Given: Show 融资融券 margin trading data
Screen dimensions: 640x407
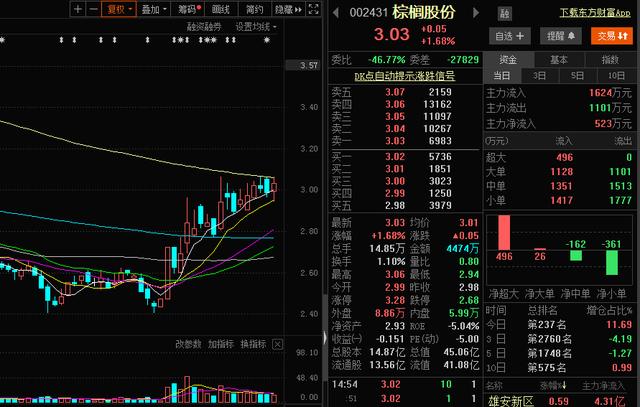Looking at the screenshot, I should (204, 27).
